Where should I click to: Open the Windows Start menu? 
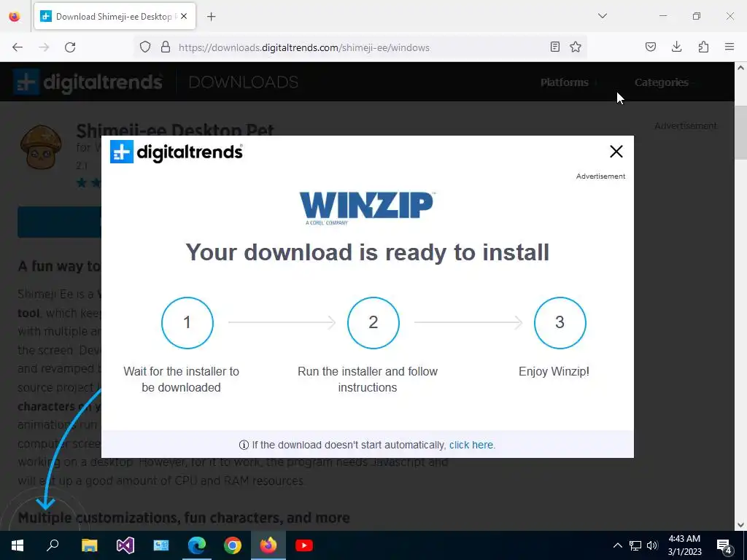click(18, 545)
